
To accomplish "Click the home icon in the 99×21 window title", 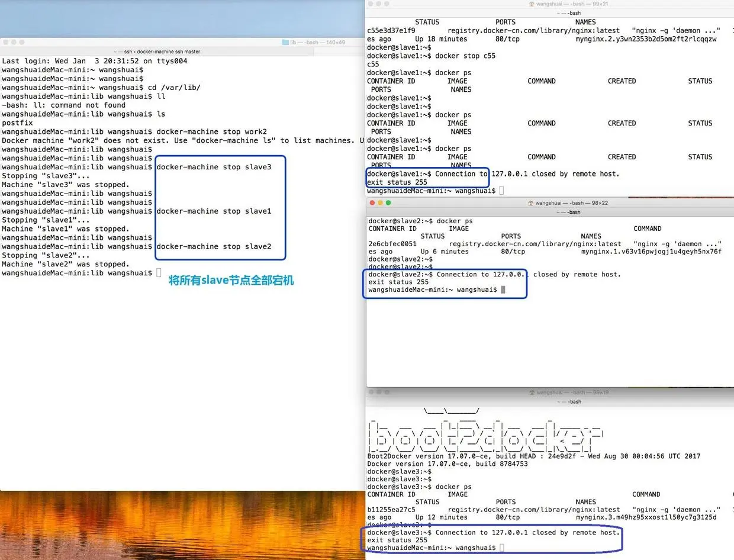I will (x=532, y=4).
